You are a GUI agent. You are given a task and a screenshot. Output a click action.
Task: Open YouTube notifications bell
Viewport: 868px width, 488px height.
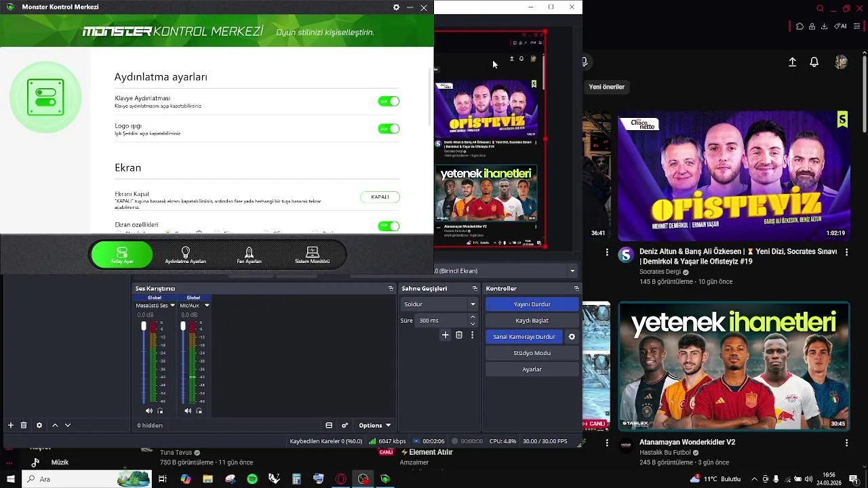[x=814, y=62]
